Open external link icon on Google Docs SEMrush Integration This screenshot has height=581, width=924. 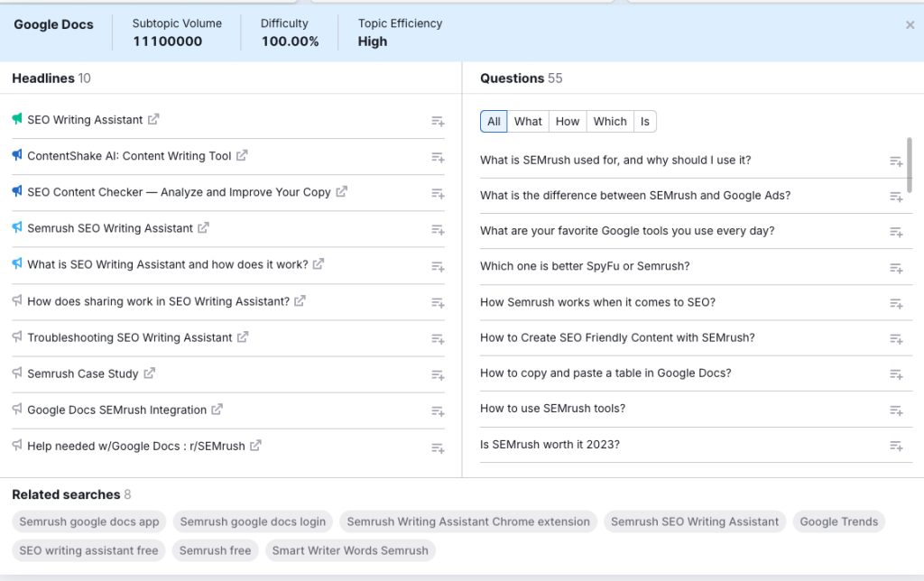(216, 410)
